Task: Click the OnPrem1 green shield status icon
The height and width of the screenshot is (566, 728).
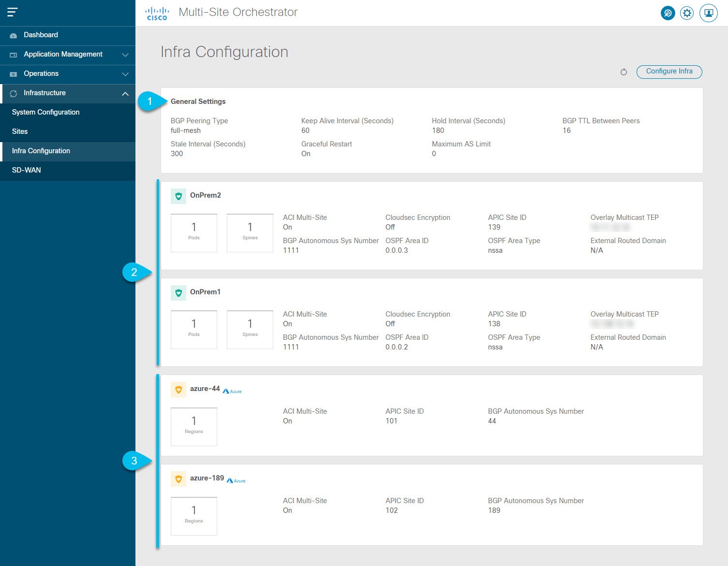Action: pyautogui.click(x=178, y=292)
